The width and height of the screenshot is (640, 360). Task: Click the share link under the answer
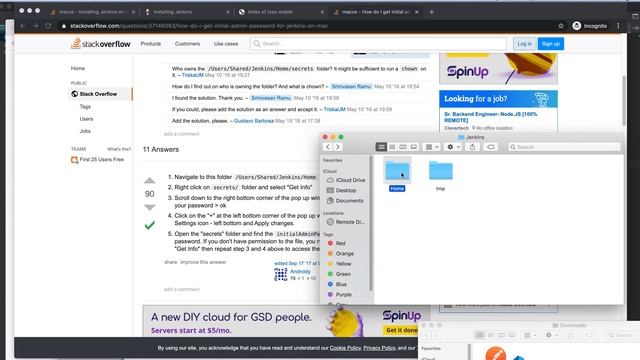170,262
